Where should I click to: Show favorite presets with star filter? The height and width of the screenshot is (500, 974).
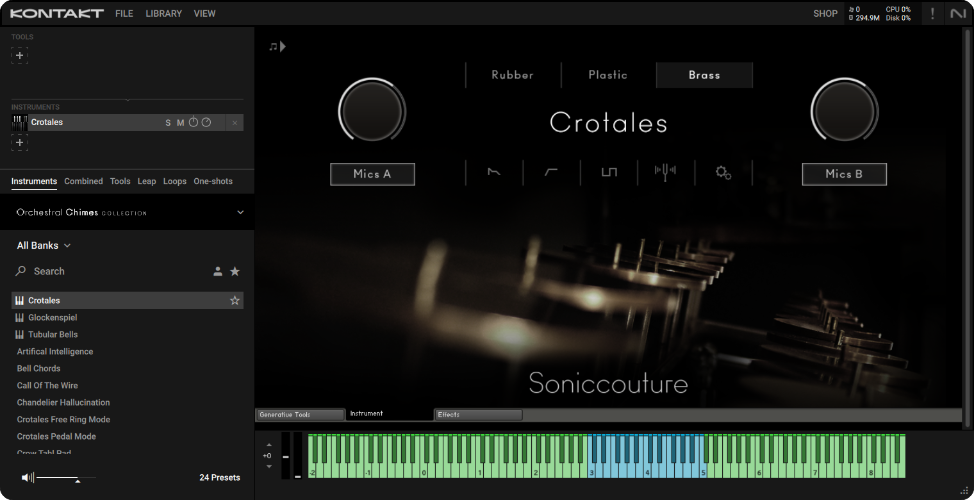click(x=235, y=271)
